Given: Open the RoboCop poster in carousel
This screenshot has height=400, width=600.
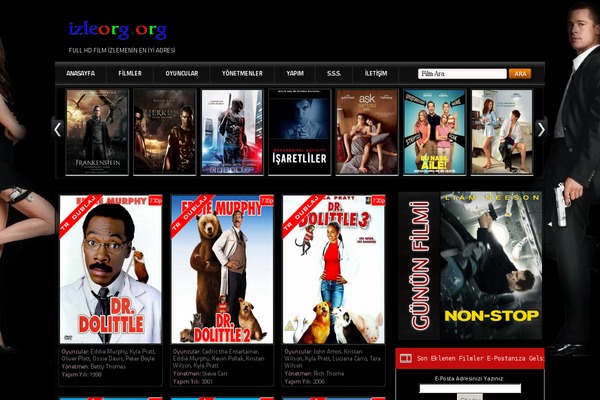Looking at the screenshot, I should 232,132.
